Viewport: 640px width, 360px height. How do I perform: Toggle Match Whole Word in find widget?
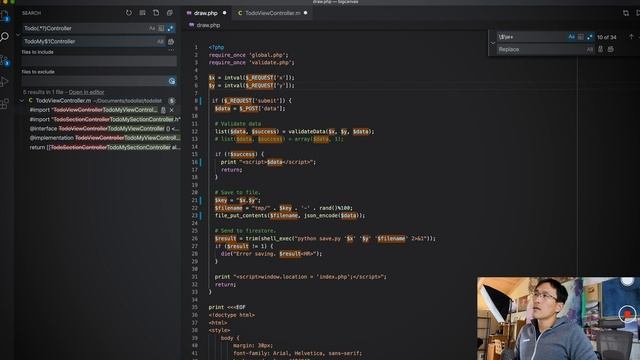click(x=580, y=37)
